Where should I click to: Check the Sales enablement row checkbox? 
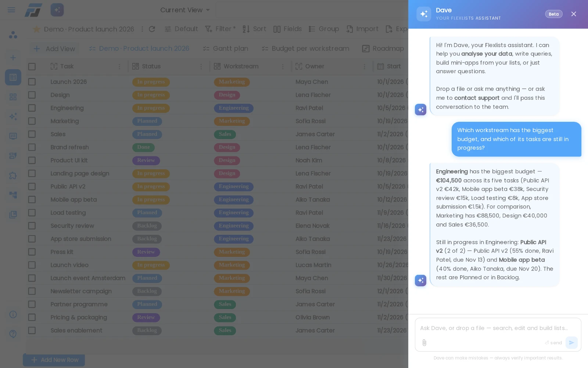pos(32,330)
